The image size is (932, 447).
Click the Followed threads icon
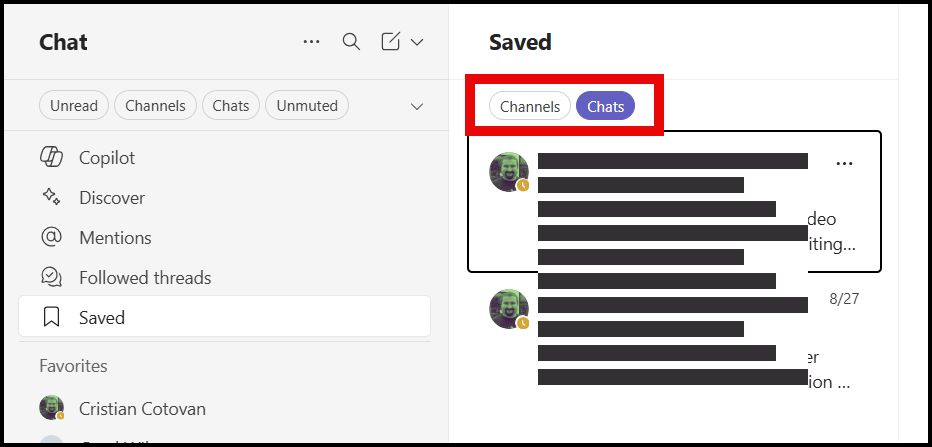[x=51, y=278]
